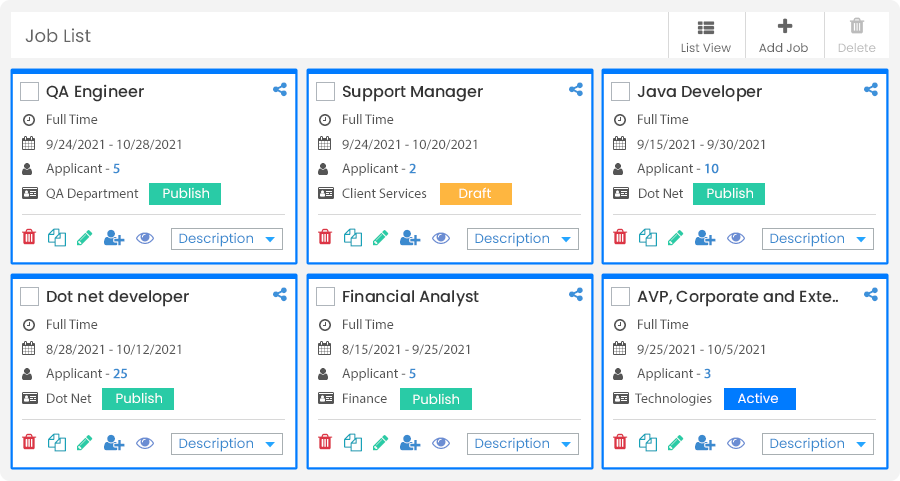The image size is (900, 481).
Task: View Financial Analyst job with eye icon
Action: click(x=441, y=443)
